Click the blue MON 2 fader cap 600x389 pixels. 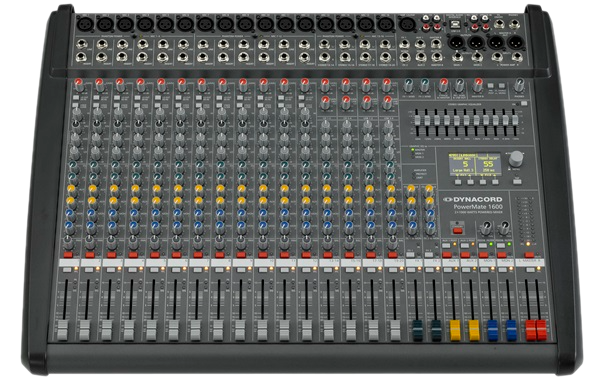(x=511, y=330)
